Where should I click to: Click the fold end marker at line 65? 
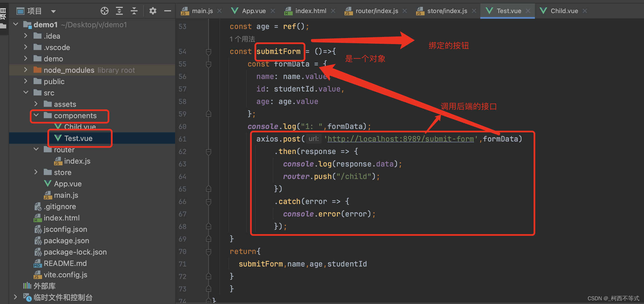[209, 189]
